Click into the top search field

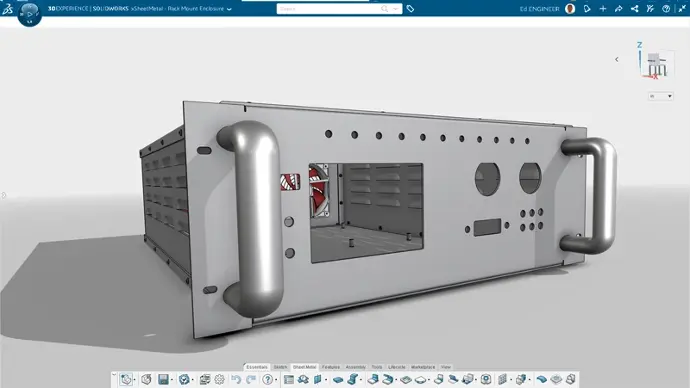[x=330, y=9]
